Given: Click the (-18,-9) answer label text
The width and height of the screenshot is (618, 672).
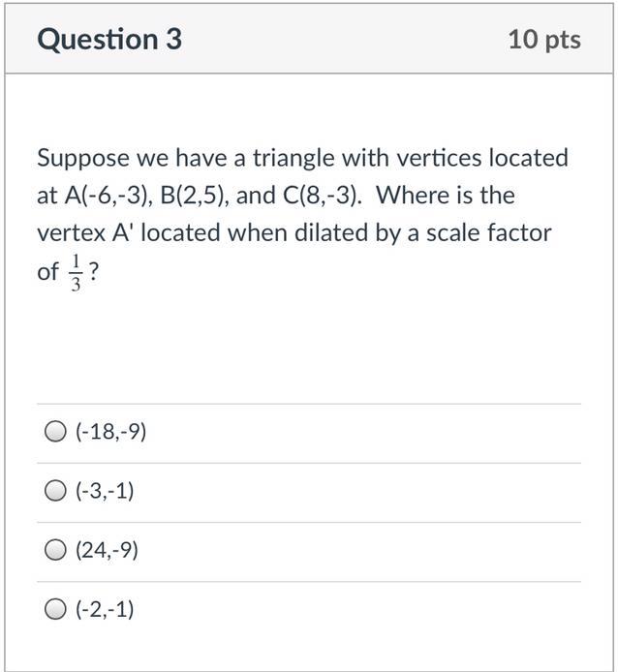Looking at the screenshot, I should (x=110, y=433).
